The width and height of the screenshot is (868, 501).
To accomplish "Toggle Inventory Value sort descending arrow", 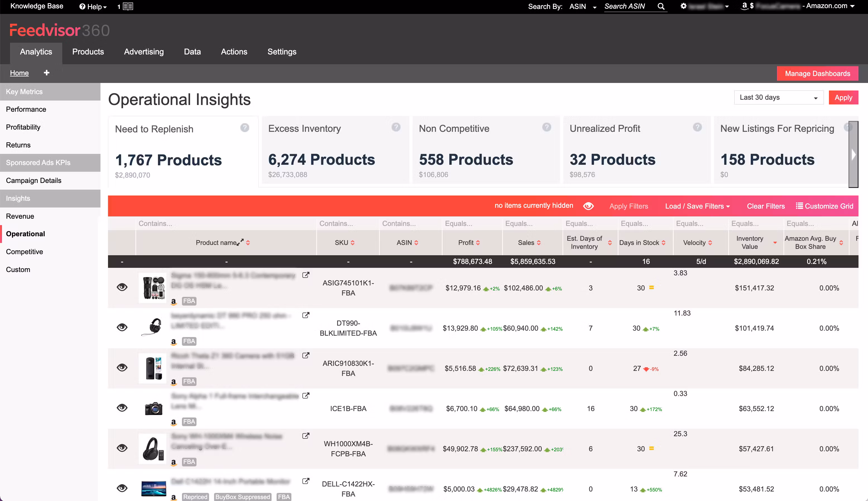I will click(775, 243).
